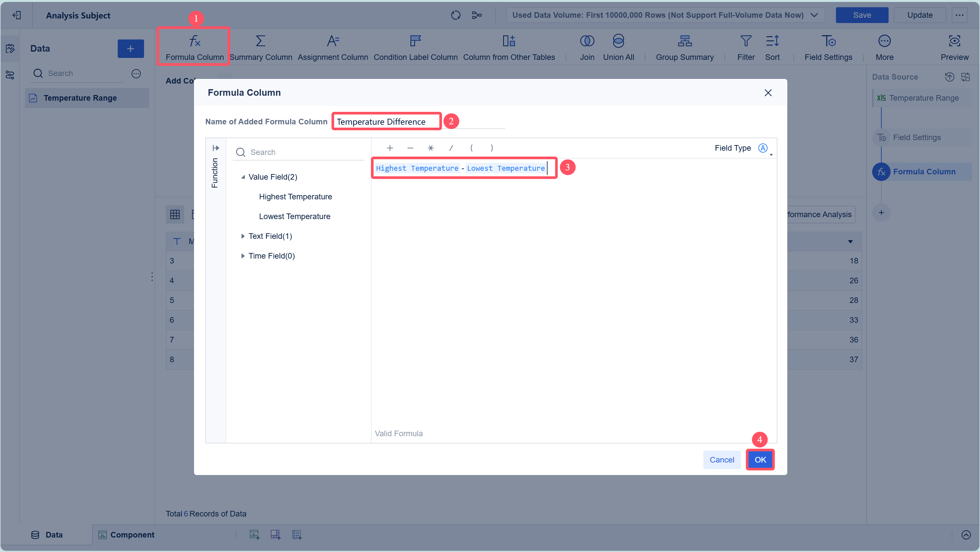980x552 pixels.
Task: Switch to the Data bottom tab
Action: tap(47, 535)
